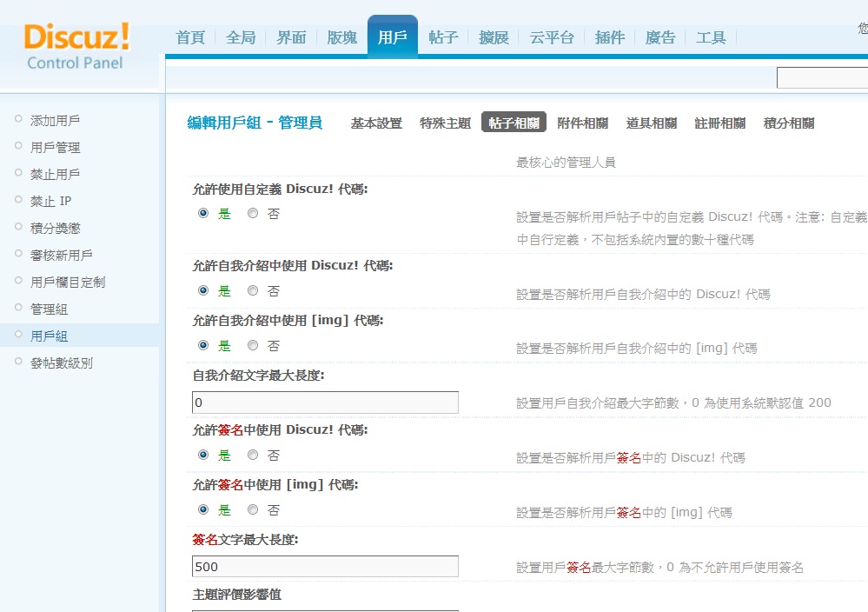This screenshot has height=612, width=868.
Task: Go to 添加用戶 in the sidebar
Action: coord(55,120)
